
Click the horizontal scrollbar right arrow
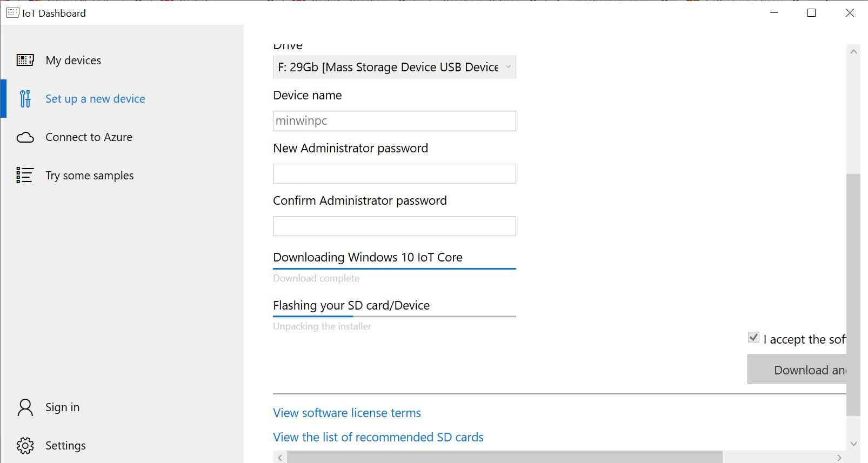(x=839, y=458)
